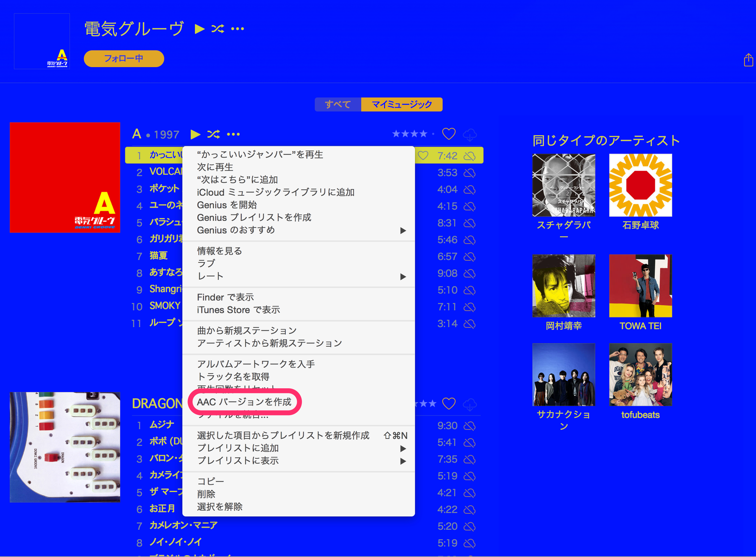This screenshot has width=756, height=557.
Task: Select アーティストから新規ステーション
Action: 299,343
